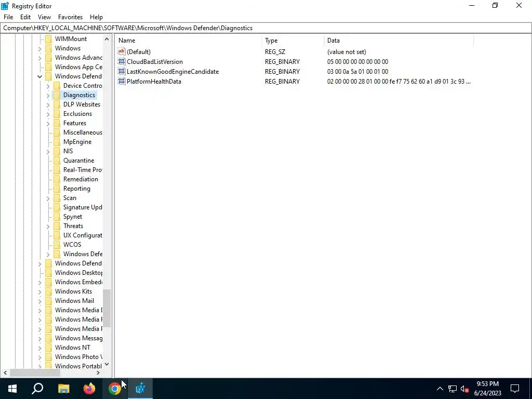Open the Edit menu

(x=25, y=17)
